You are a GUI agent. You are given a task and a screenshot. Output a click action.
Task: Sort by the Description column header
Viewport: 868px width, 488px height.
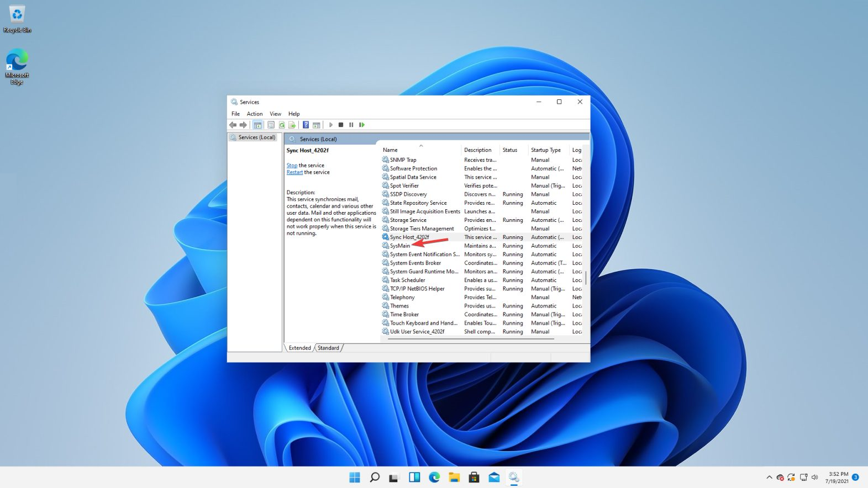[x=480, y=150]
